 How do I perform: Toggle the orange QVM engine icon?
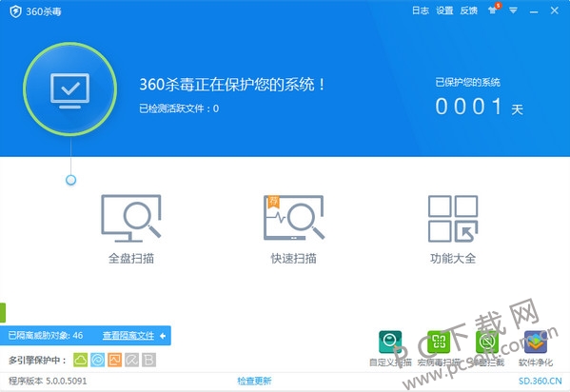(114, 360)
